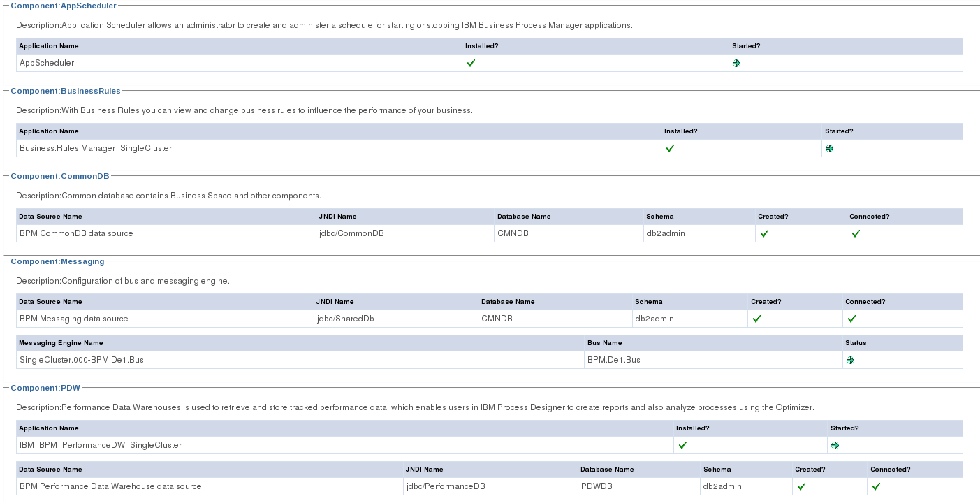Click BPM CommonDB data source connected checkmark

coord(856,233)
